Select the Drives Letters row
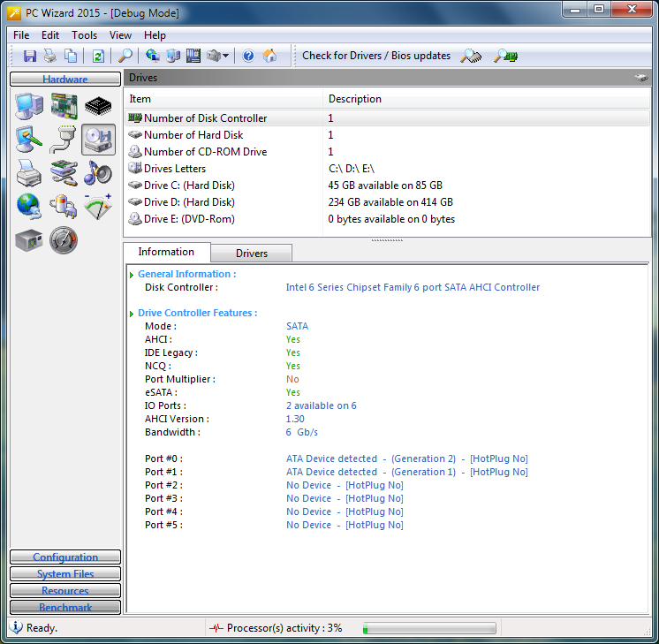 (x=387, y=169)
